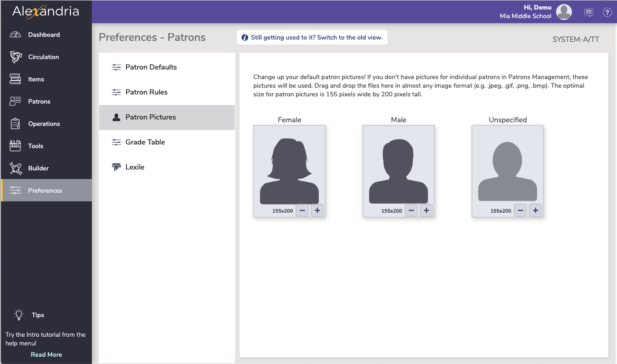Switch to the Patron Defaults section
This screenshot has height=364, width=617.
[x=151, y=67]
